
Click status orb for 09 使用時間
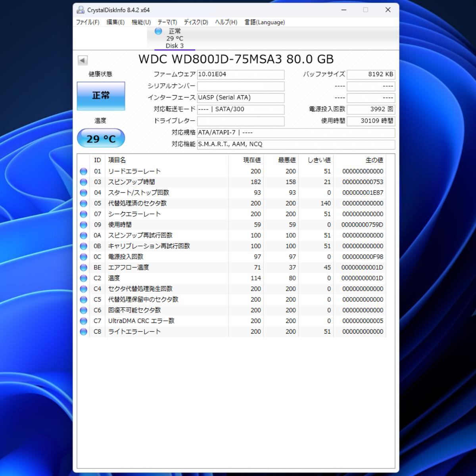tap(83, 225)
